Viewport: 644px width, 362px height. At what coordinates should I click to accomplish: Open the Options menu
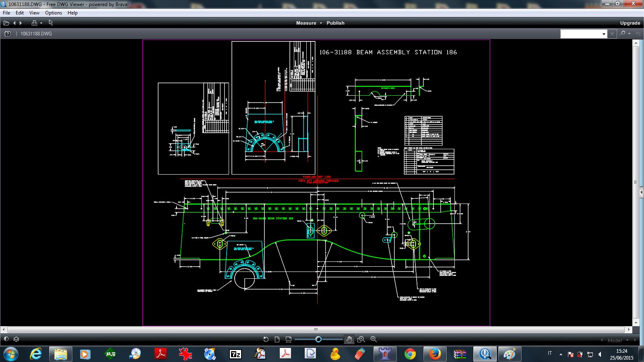tap(54, 13)
